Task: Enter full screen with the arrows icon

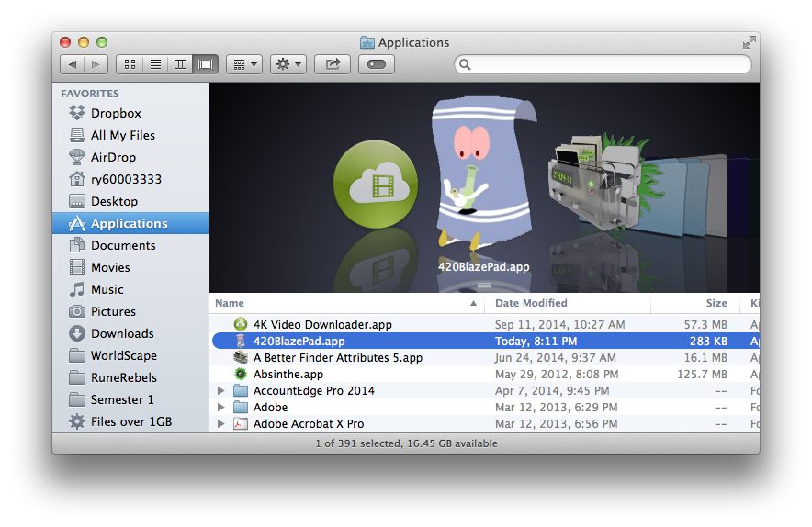Action: [749, 42]
